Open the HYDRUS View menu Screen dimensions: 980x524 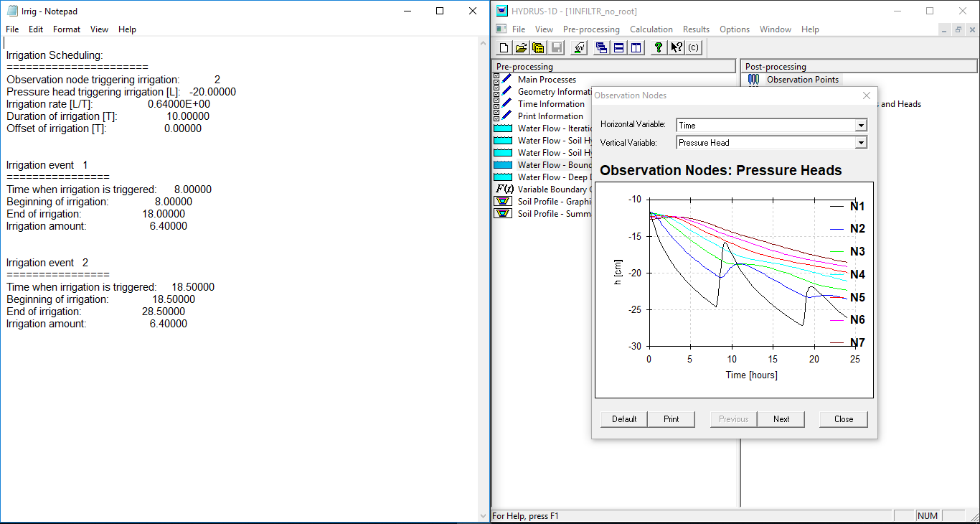coord(544,29)
